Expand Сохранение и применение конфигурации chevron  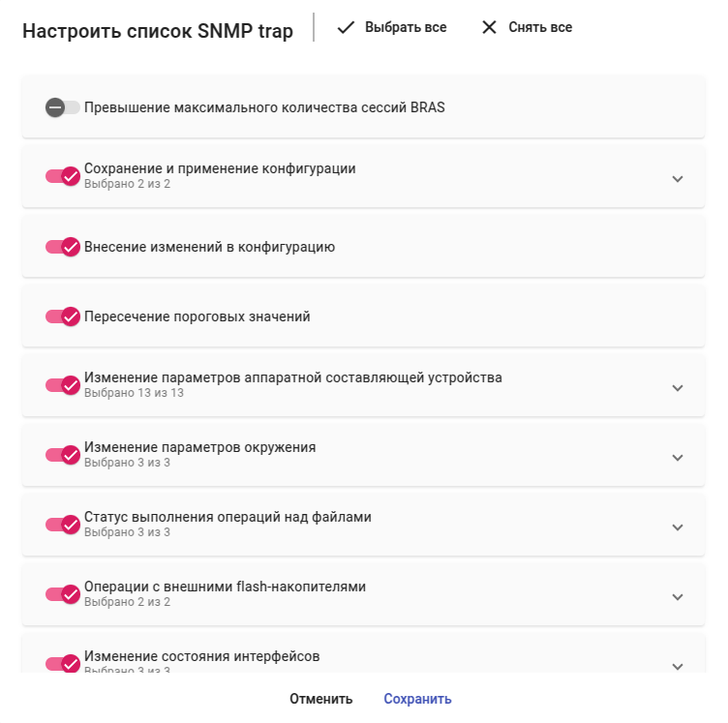click(678, 179)
